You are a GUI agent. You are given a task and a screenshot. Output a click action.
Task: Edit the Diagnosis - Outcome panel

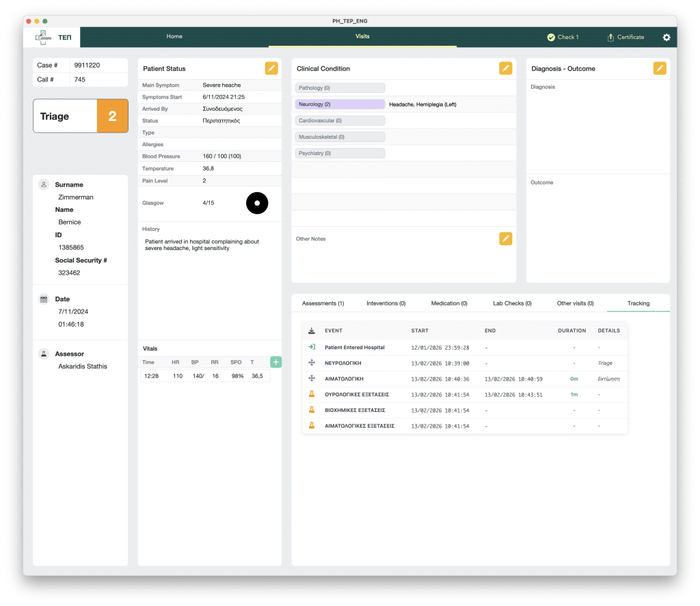pos(659,68)
